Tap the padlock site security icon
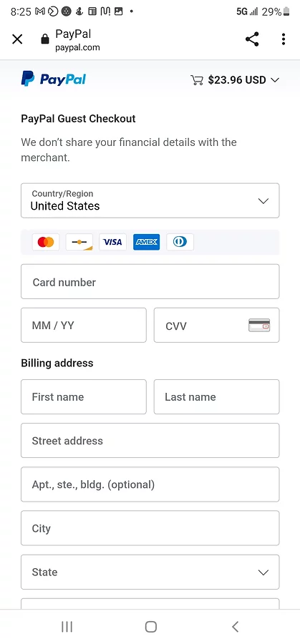Image resolution: width=300 pixels, height=644 pixels. click(45, 39)
